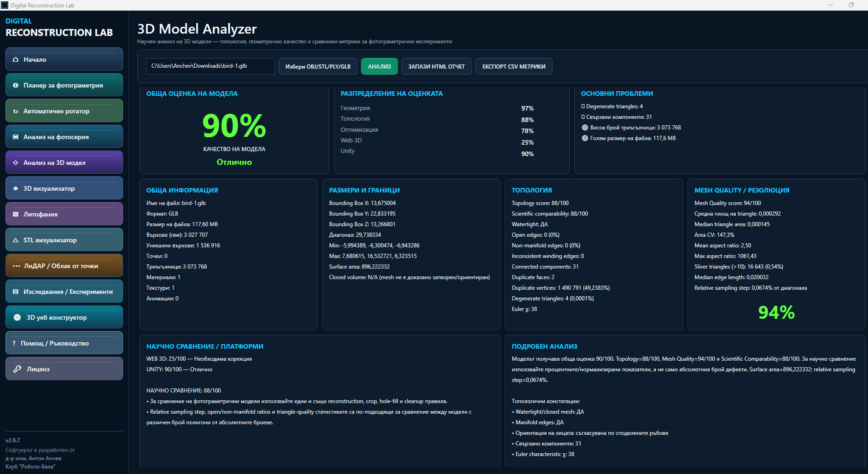868x474 pixels.
Task: Click the key icon beside Лиценз
Action: [x=17, y=369]
